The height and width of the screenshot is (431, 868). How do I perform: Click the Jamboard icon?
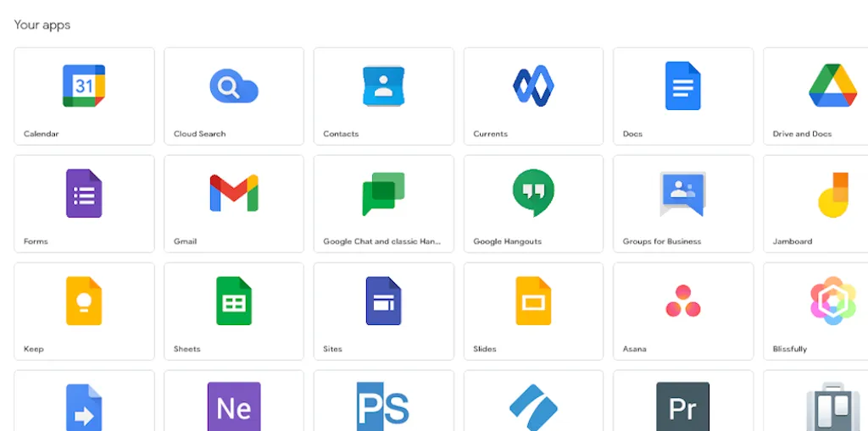click(x=832, y=195)
